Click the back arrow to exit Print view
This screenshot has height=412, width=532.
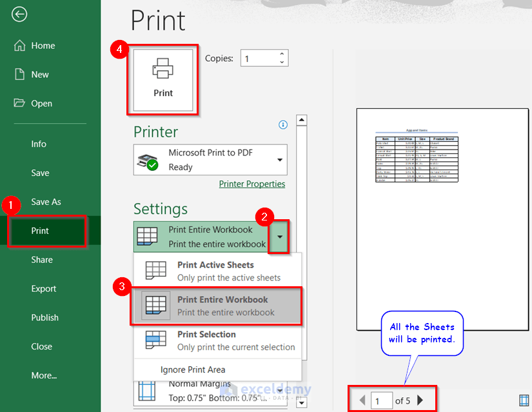[x=19, y=14]
